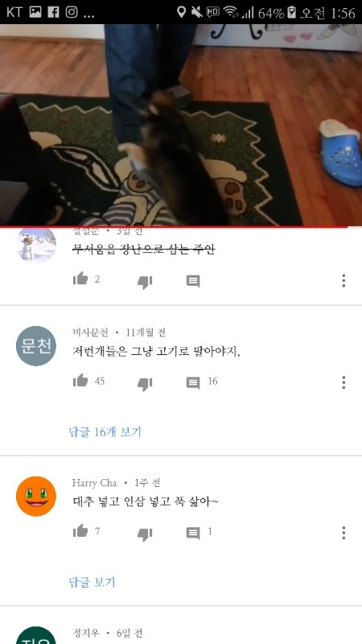Viewport: 362px width, 644px height.
Task: Dislike the comment by 비시문천
Action: click(x=145, y=384)
